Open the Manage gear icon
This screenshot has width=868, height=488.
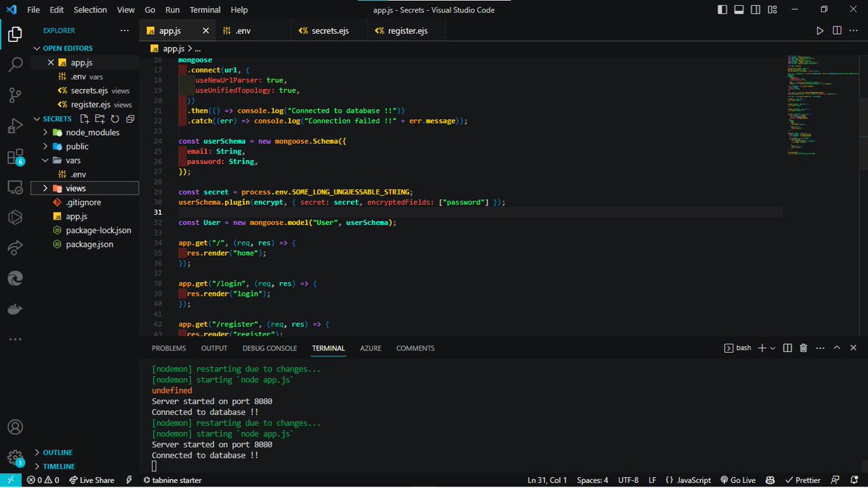(x=15, y=458)
